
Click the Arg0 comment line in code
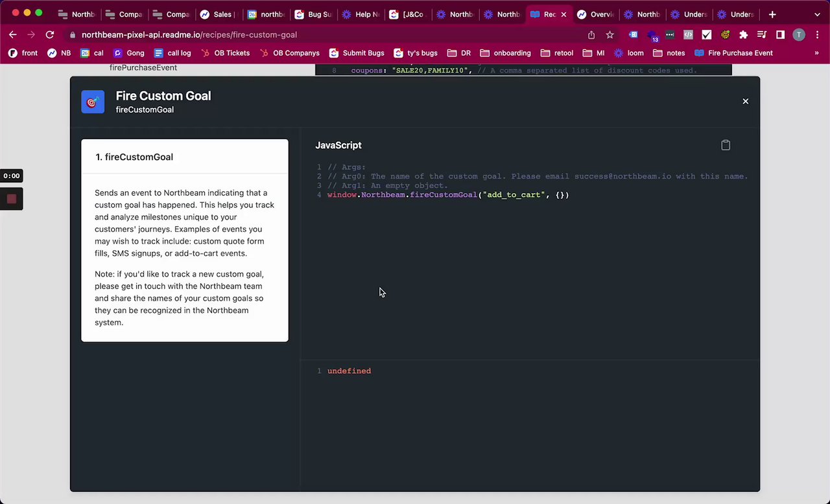[538, 176]
